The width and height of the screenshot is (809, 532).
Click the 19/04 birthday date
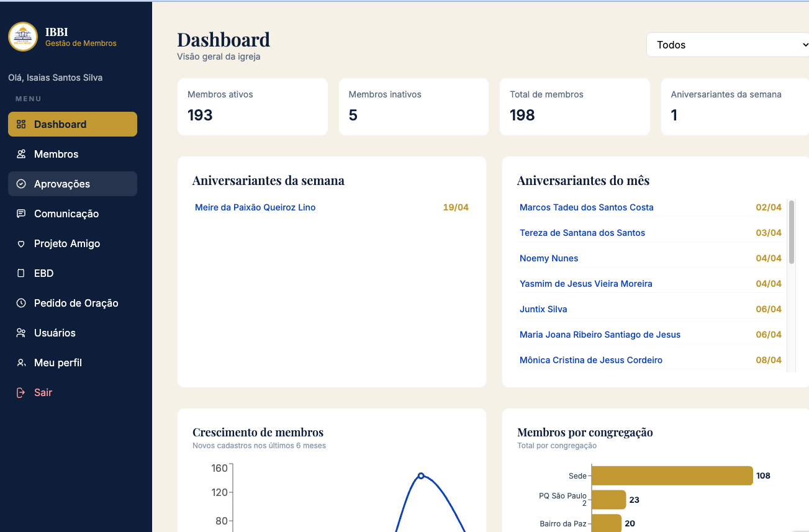tap(456, 207)
